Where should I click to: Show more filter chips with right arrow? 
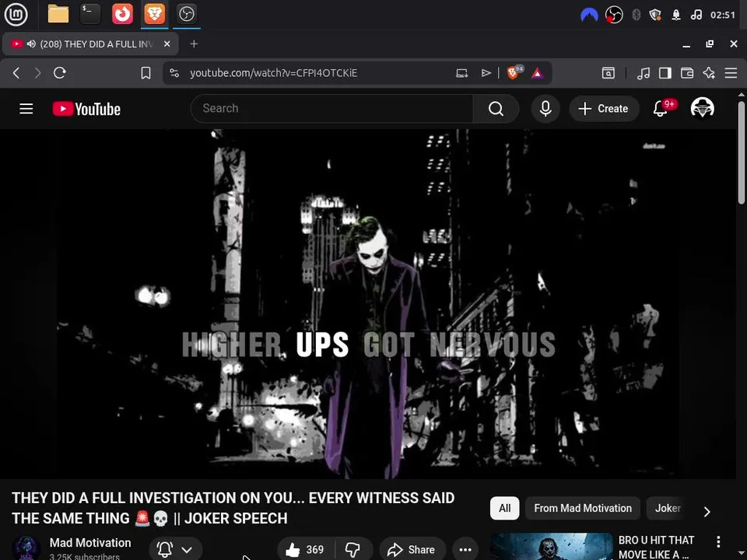pos(707,511)
